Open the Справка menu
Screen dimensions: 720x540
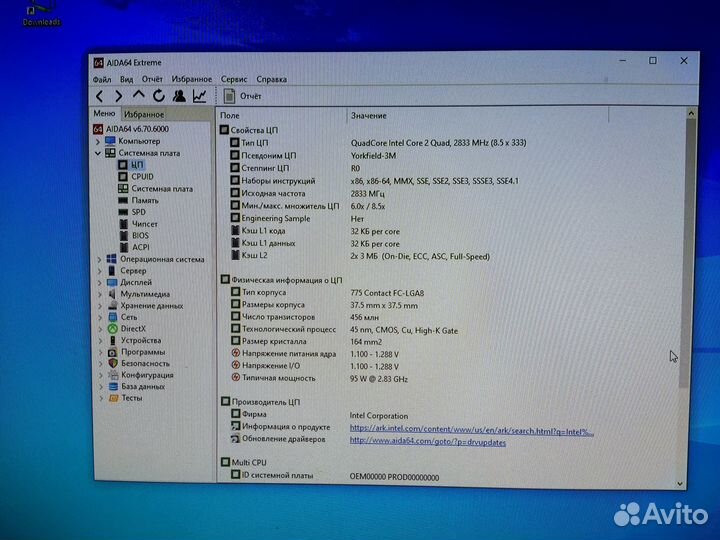pyautogui.click(x=272, y=79)
